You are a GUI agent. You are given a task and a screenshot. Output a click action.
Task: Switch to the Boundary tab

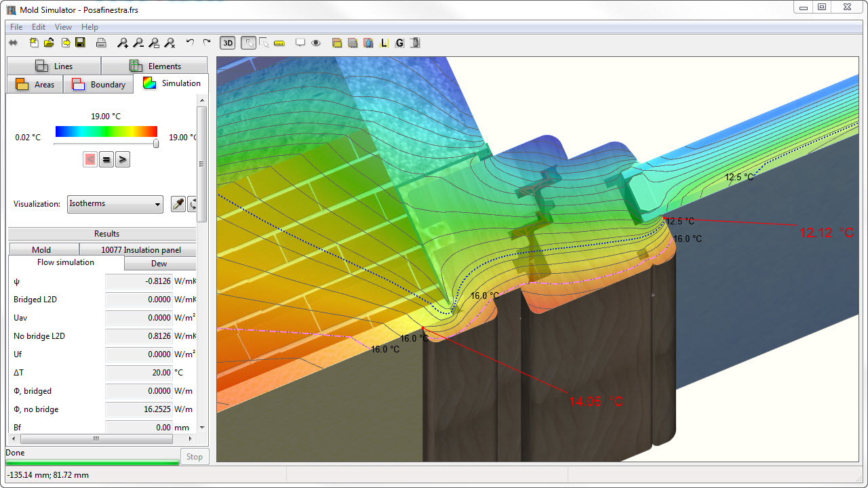click(99, 85)
